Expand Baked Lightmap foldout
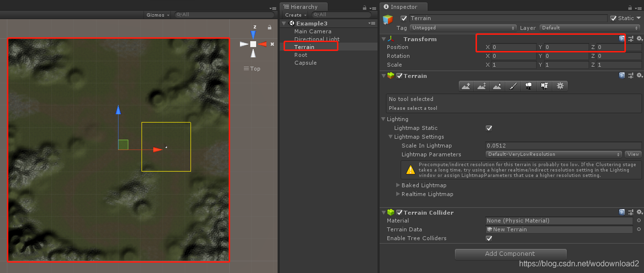The image size is (644, 273). tap(398, 185)
